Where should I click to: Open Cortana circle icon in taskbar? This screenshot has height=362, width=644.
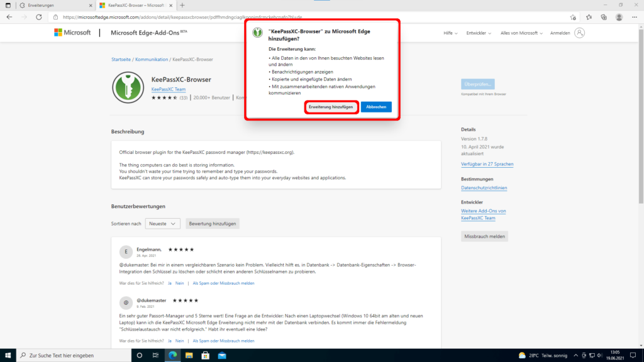139,356
